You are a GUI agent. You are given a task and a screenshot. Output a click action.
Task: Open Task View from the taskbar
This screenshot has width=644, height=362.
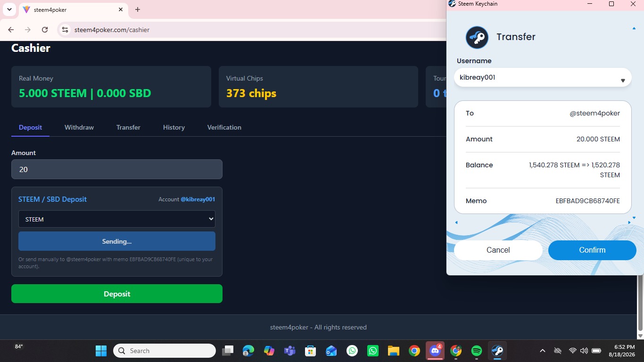pyautogui.click(x=228, y=351)
